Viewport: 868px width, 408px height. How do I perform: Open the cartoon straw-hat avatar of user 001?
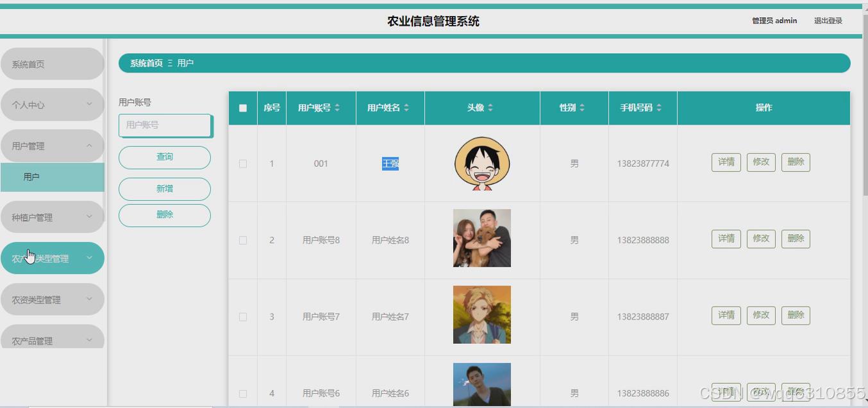point(482,164)
